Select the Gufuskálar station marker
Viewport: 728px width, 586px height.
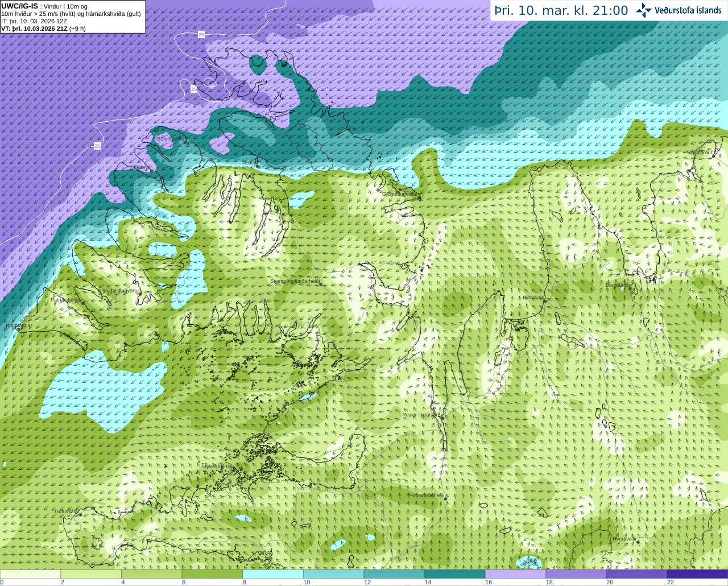click(80, 514)
